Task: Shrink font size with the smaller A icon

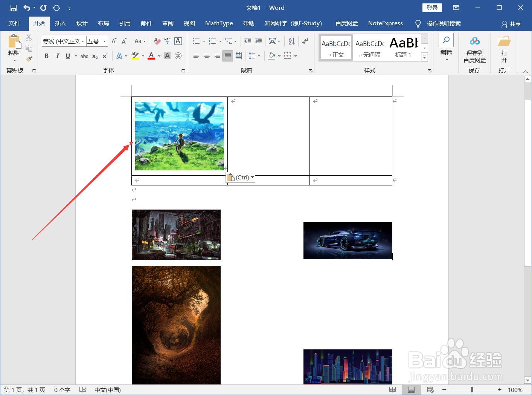Action: [x=124, y=41]
